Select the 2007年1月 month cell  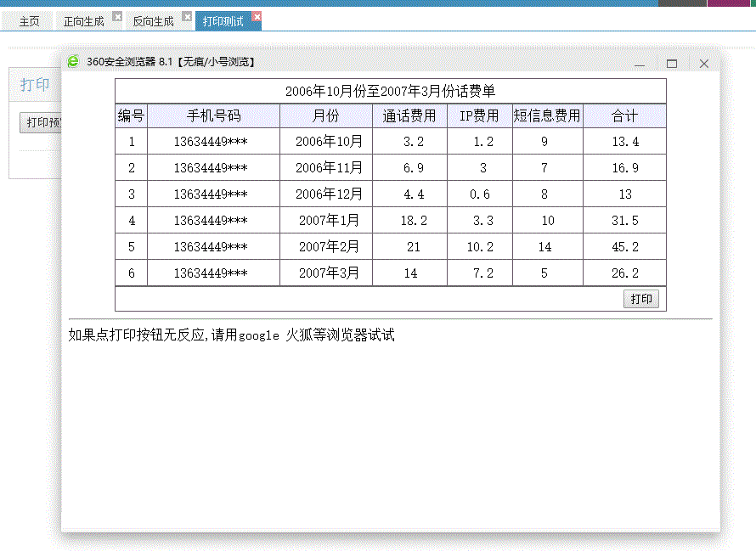326,221
